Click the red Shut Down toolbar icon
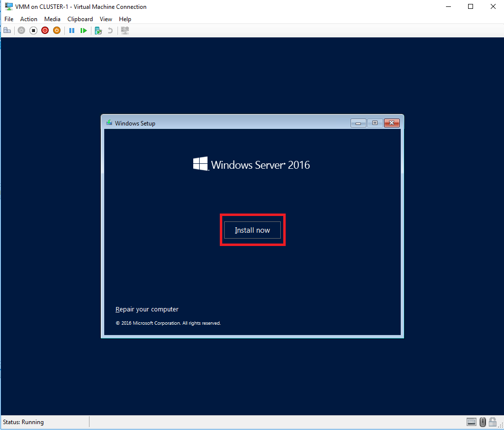 tap(45, 31)
